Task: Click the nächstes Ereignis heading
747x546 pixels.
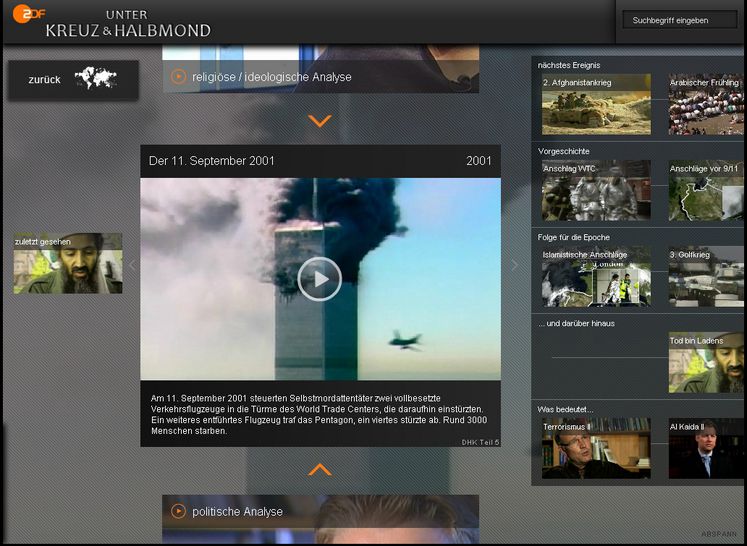Action: pyautogui.click(x=569, y=65)
